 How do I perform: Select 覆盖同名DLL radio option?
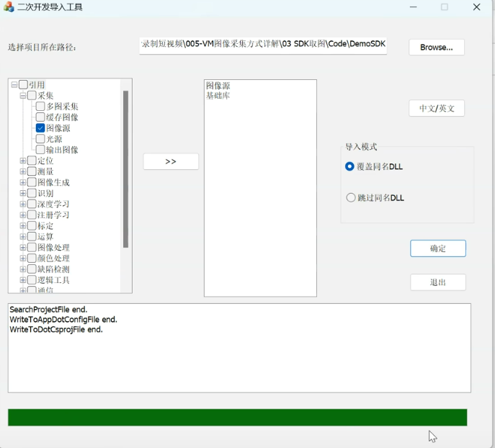374,166
